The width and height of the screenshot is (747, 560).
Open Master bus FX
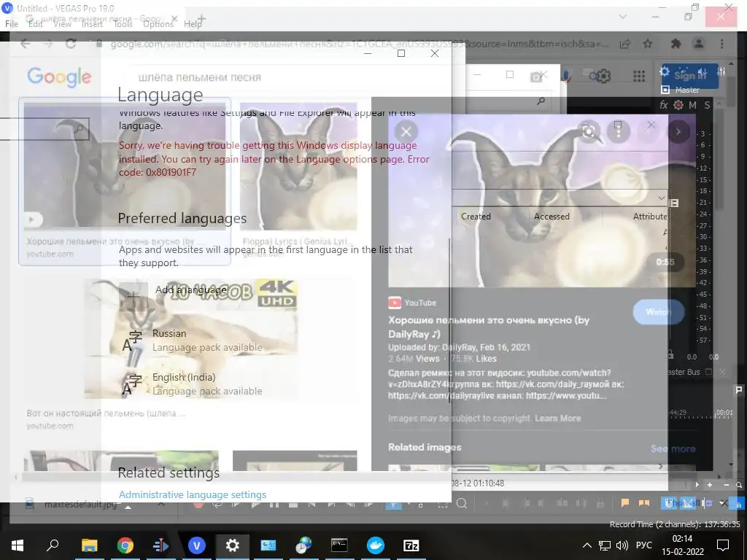pyautogui.click(x=664, y=105)
